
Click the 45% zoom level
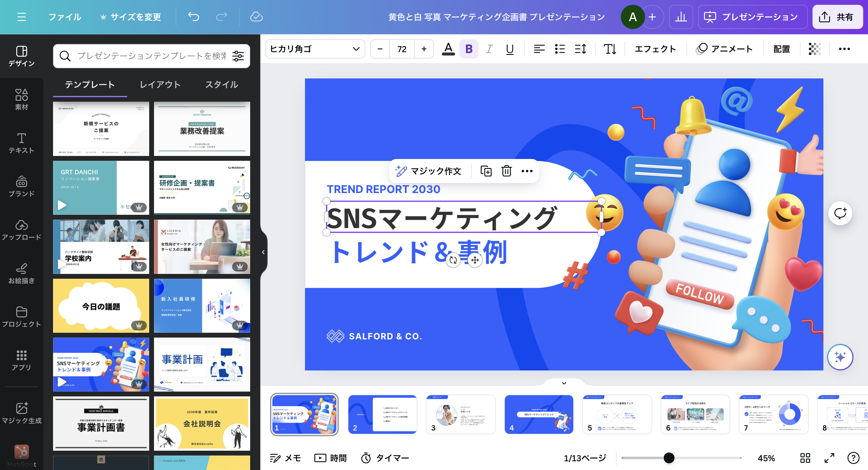pos(766,458)
